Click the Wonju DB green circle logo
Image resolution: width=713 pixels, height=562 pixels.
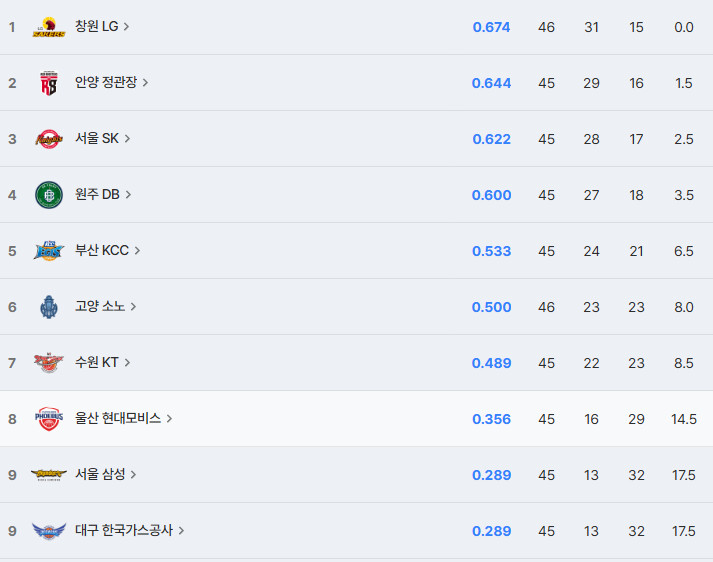coord(49,195)
